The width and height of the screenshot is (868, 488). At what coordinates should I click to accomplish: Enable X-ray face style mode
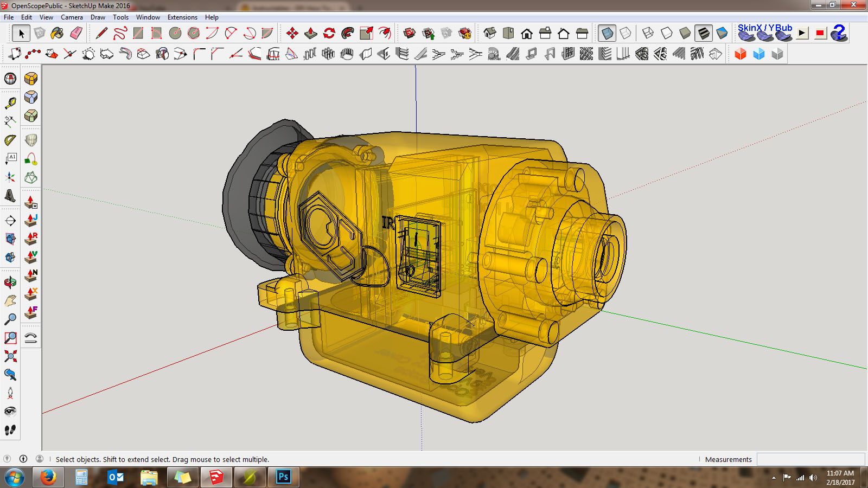pos(606,33)
